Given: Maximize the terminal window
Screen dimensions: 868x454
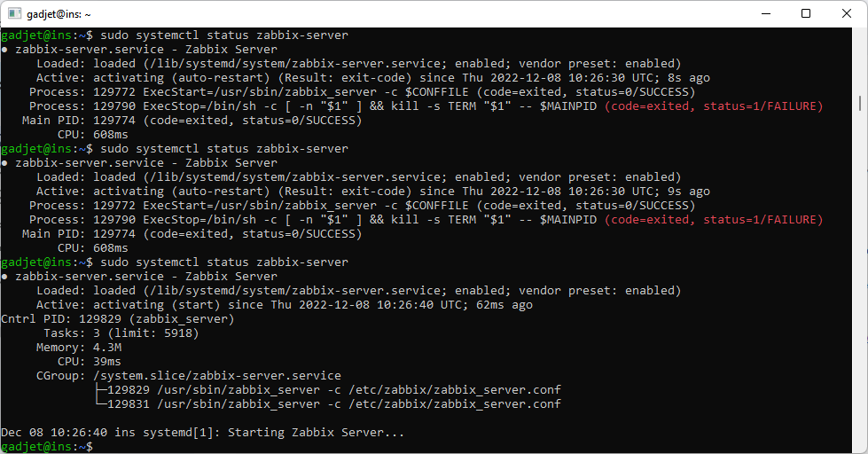Looking at the screenshot, I should [806, 13].
